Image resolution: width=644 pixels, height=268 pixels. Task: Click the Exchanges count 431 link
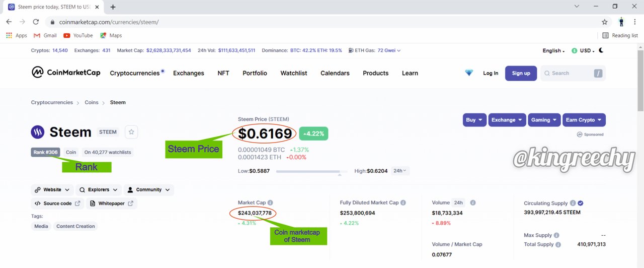(106, 50)
